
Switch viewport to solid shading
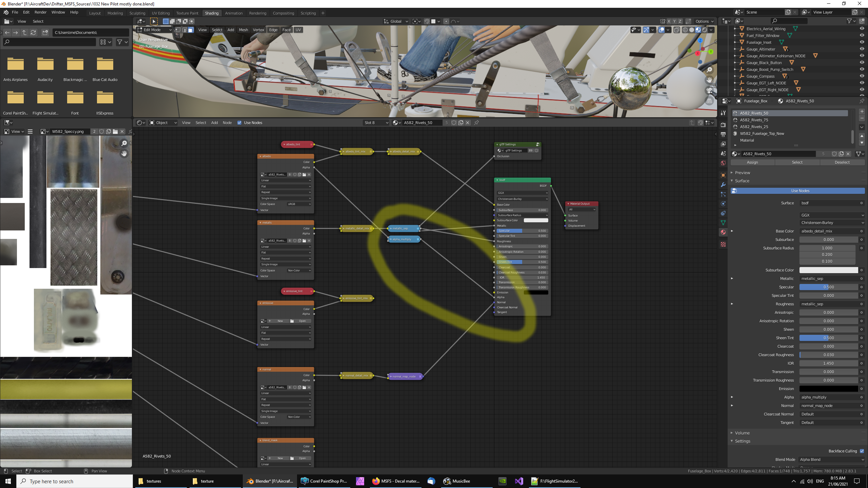[692, 30]
